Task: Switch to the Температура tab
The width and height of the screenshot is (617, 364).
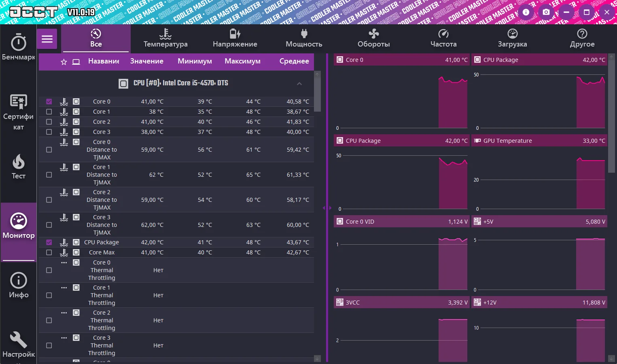Action: [x=165, y=38]
